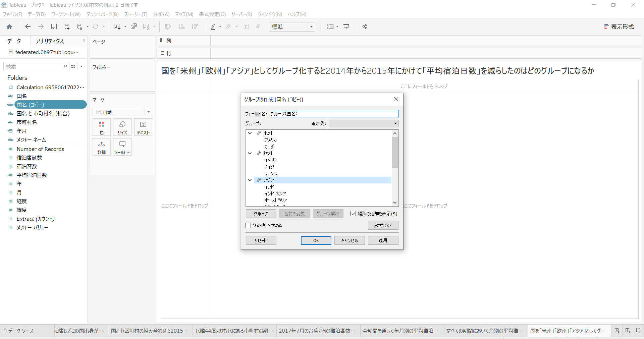Check the include 'その他' checkbox

coord(248,225)
